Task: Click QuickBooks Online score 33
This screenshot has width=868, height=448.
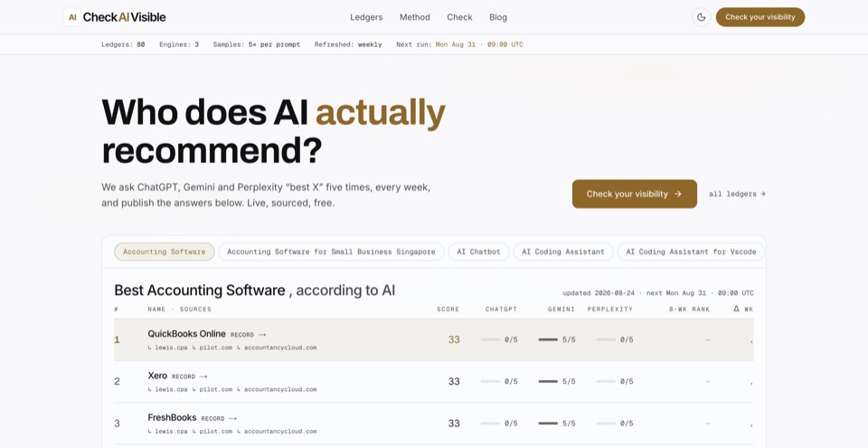Action: [454, 340]
